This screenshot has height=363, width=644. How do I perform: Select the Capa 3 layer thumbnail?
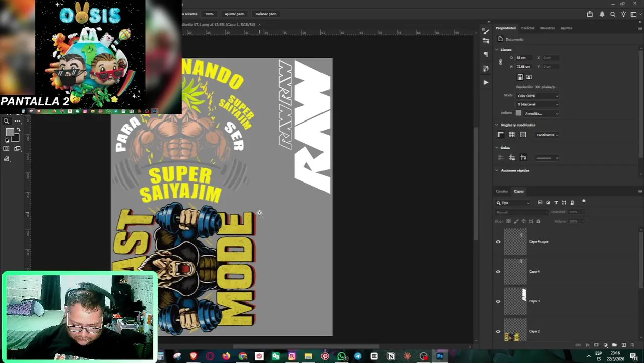(516, 301)
